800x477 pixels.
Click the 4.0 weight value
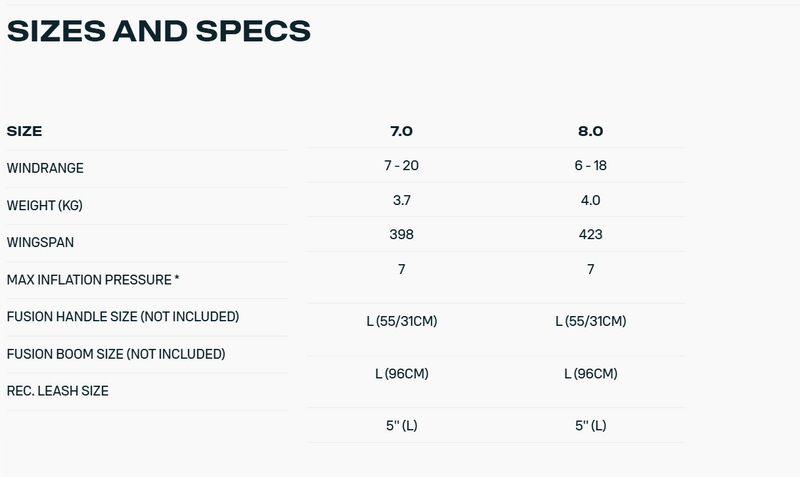coord(590,200)
